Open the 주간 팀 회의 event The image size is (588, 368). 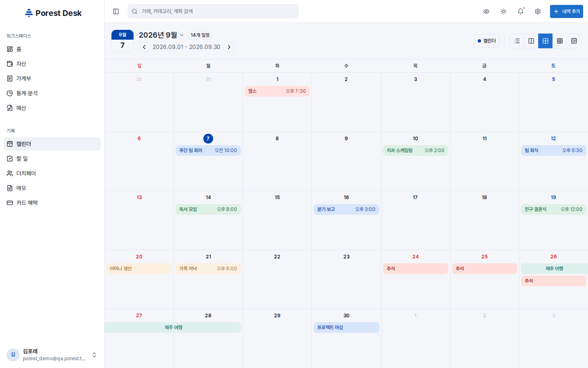pos(208,150)
